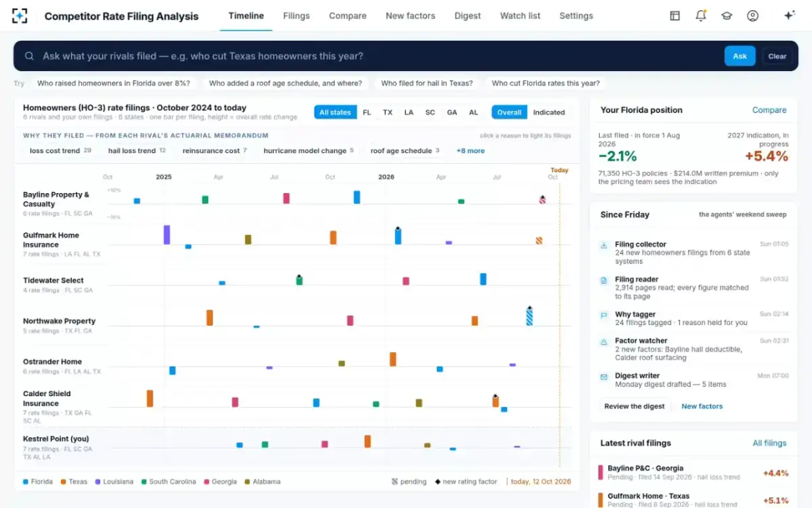The image size is (812, 508).
Task: Click the Filing reader document icon
Action: click(x=604, y=280)
